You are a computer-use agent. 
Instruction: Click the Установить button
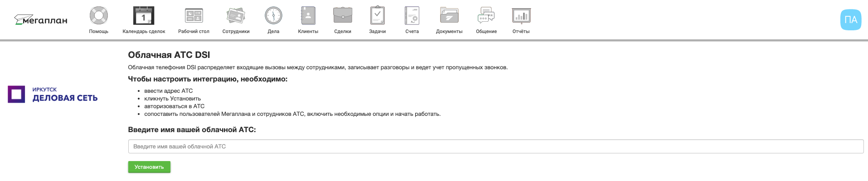pos(149,167)
